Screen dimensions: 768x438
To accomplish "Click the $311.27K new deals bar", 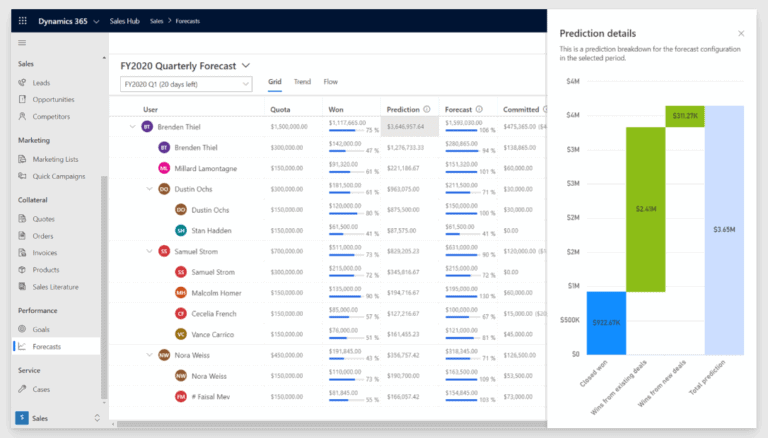I will click(685, 116).
